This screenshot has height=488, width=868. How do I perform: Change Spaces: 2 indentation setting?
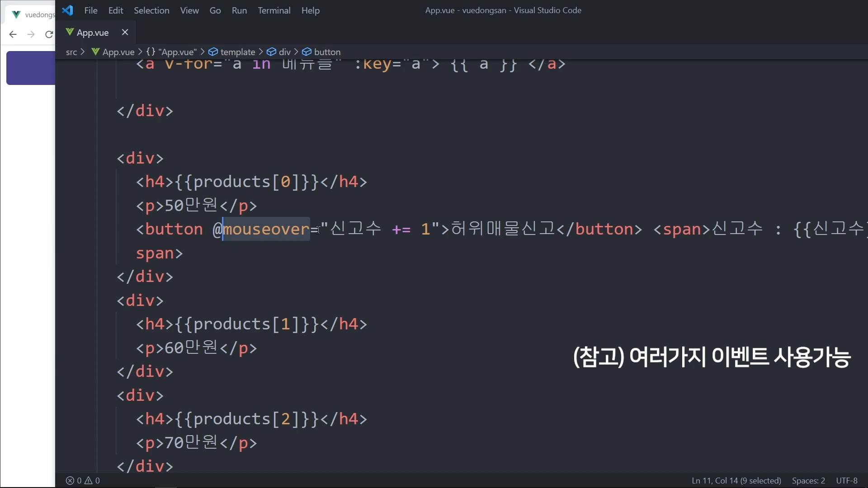click(808, 481)
